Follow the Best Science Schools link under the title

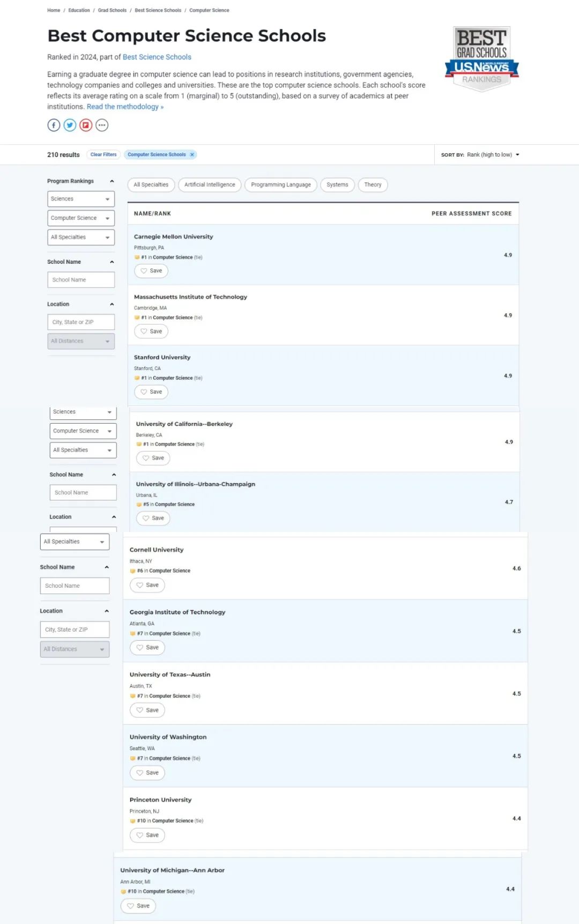(x=157, y=57)
